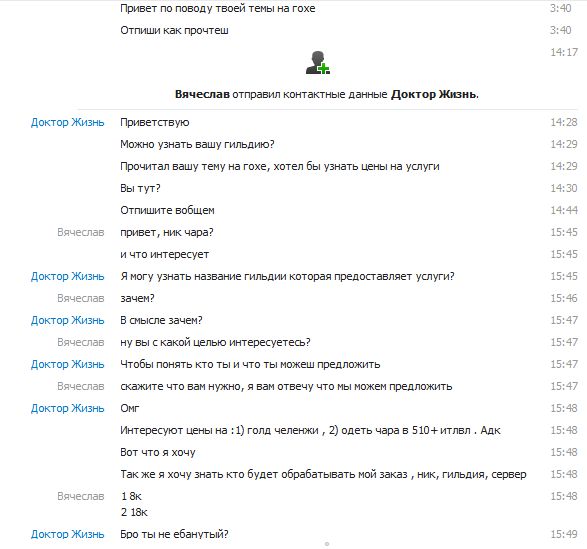
Task: Click timestamp 15:49
Action: point(564,534)
